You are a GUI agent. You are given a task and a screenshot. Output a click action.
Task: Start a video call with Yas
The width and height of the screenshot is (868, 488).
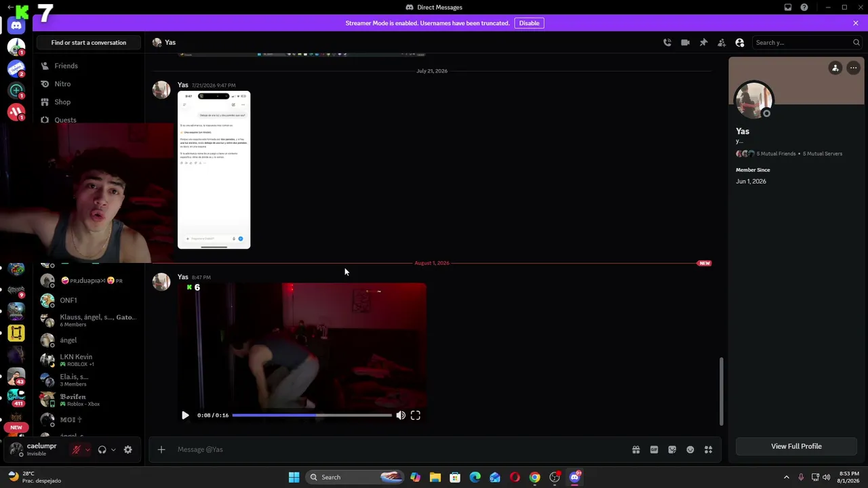pyautogui.click(x=686, y=43)
